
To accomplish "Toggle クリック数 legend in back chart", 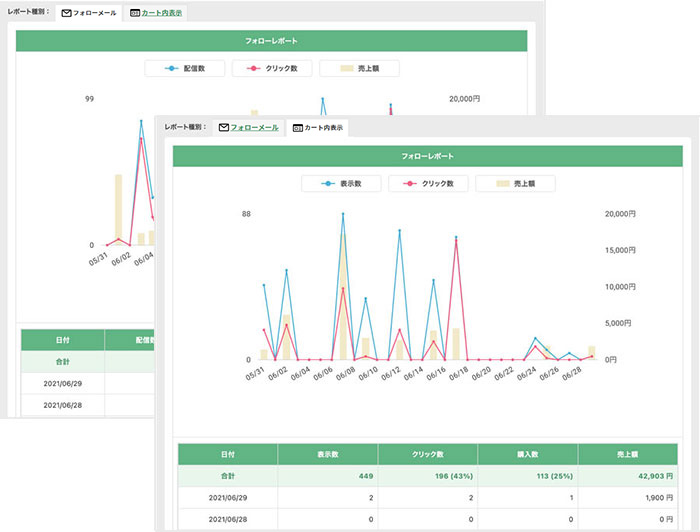I will click(x=272, y=68).
